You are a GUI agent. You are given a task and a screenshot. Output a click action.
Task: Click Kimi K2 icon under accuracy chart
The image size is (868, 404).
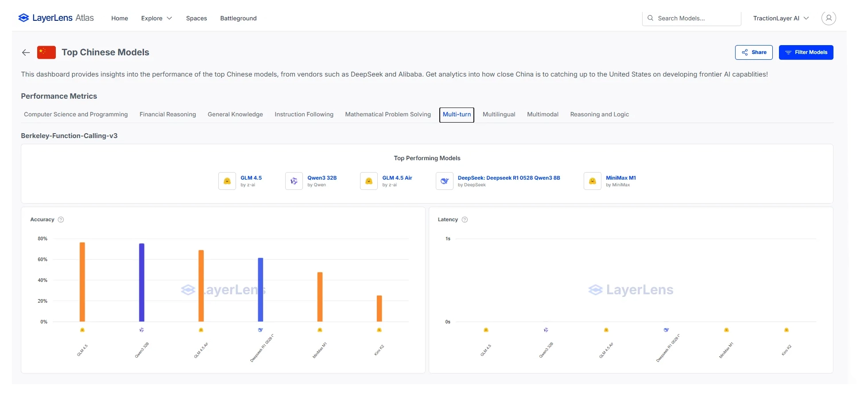pos(379,330)
